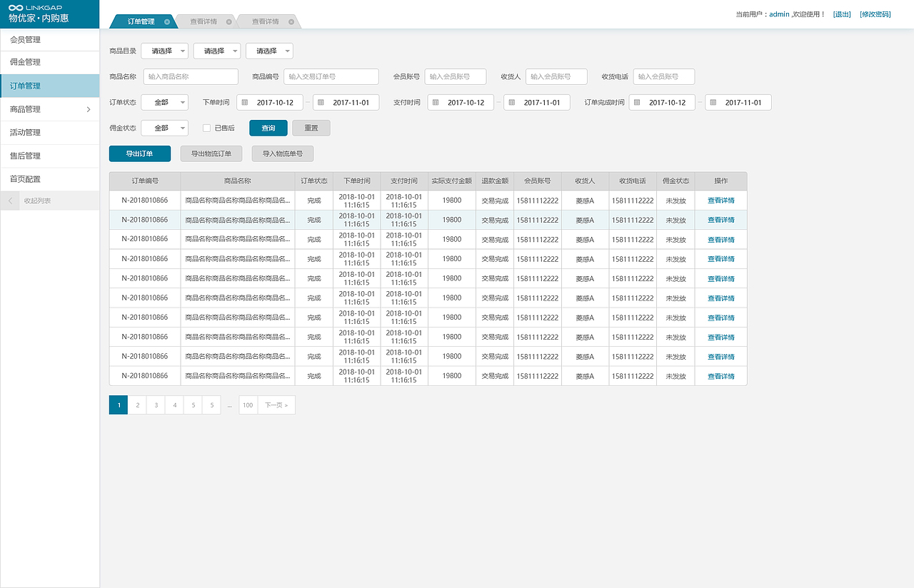Image resolution: width=914 pixels, height=588 pixels.
Task: Open calendar icon of 支付时间 start date
Action: tap(436, 103)
